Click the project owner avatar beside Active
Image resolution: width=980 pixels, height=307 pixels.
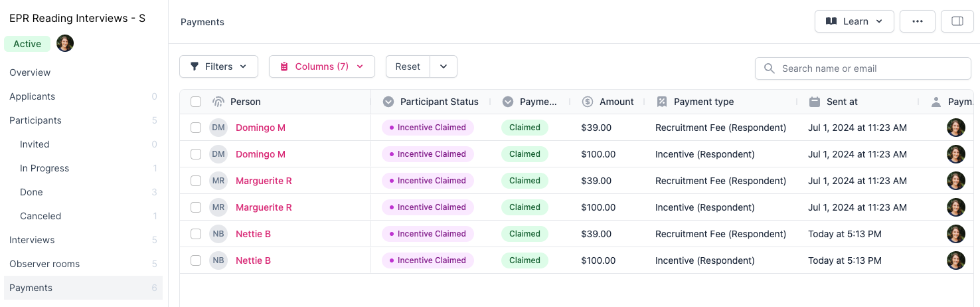[65, 44]
